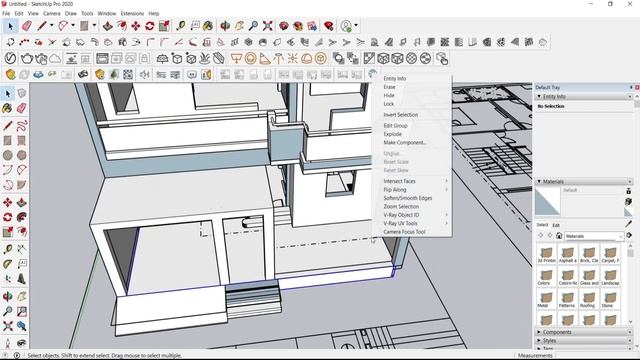640x360 pixels.
Task: Click the V-Ray Fur icon
Action: [x=204, y=58]
